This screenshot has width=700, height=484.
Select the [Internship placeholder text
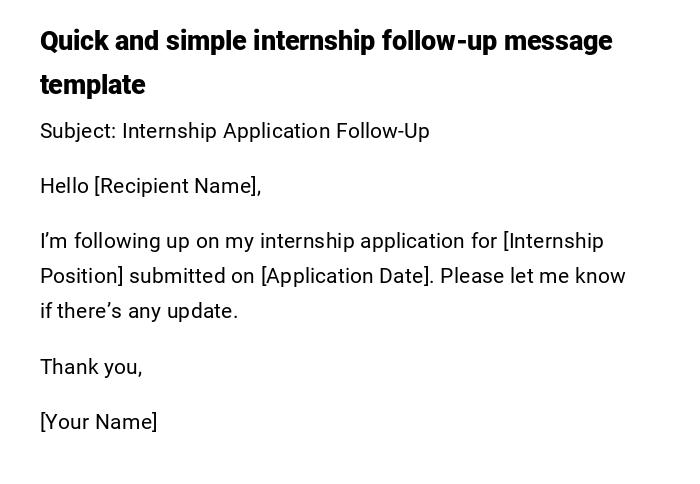coord(554,241)
